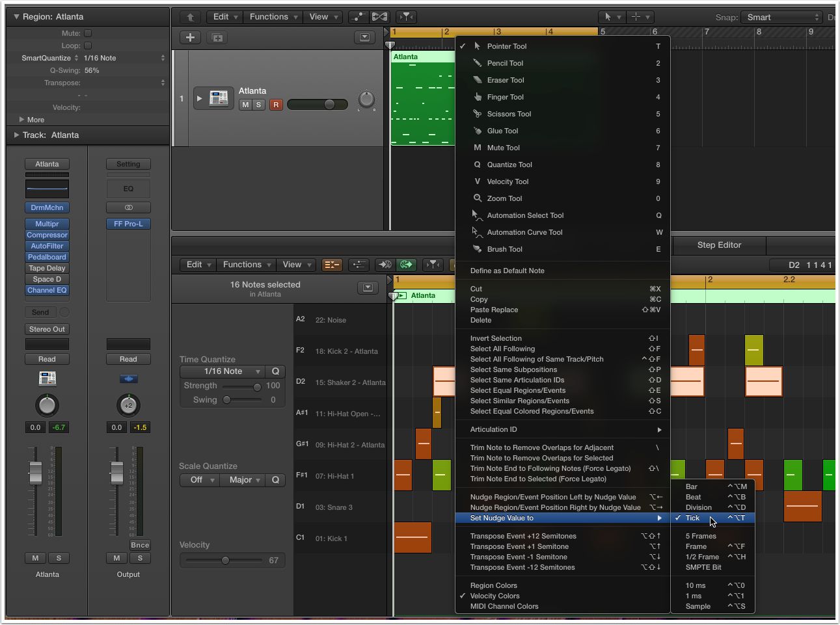
Task: Click the automation curve toolbar icon
Action: click(359, 17)
